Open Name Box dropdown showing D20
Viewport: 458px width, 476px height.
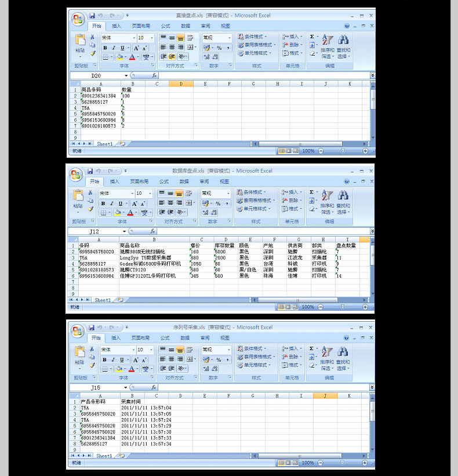pyautogui.click(x=126, y=75)
